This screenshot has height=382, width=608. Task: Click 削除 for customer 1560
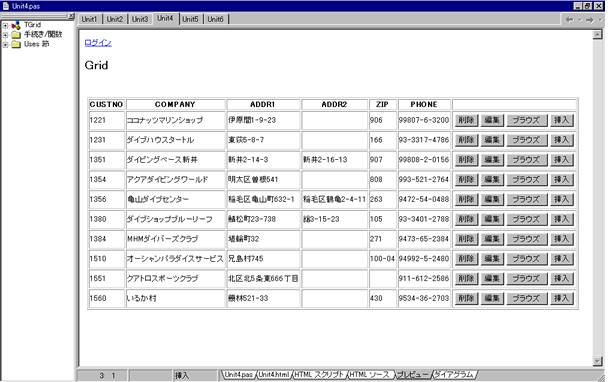click(466, 298)
